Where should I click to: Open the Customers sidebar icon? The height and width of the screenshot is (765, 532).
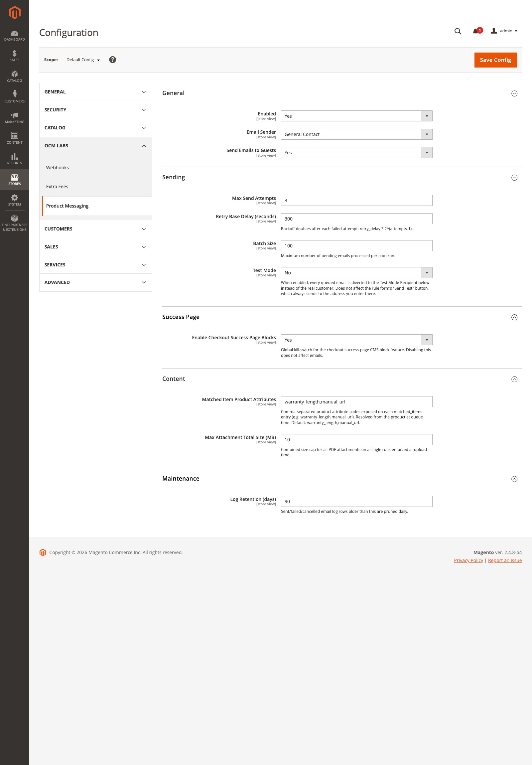point(14,97)
